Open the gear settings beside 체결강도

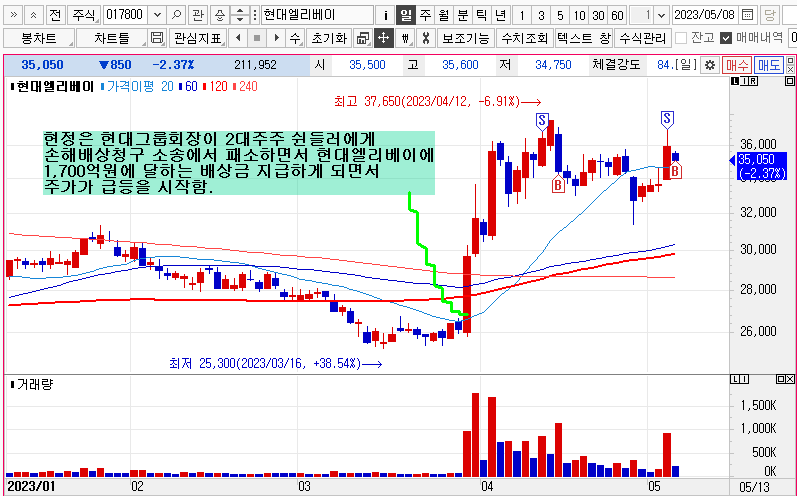tap(710, 65)
